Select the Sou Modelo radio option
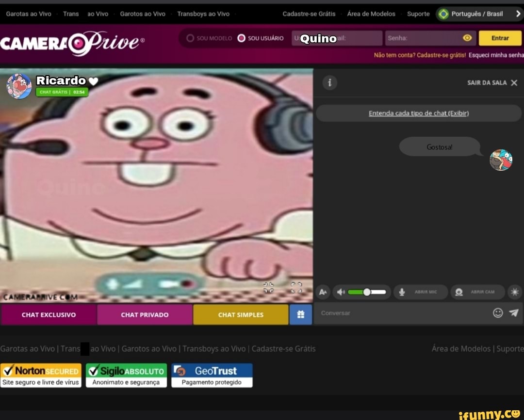 coord(191,38)
